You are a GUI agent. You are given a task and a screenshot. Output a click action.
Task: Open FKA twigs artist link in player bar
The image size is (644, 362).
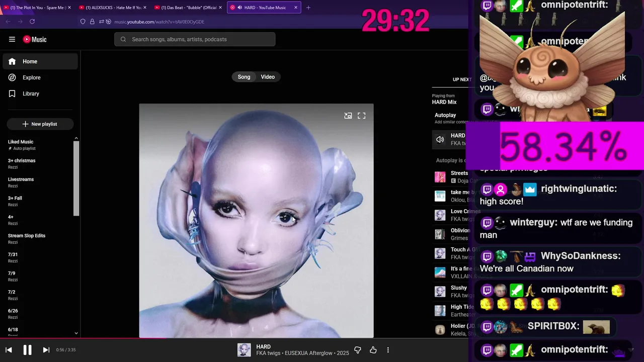269,353
